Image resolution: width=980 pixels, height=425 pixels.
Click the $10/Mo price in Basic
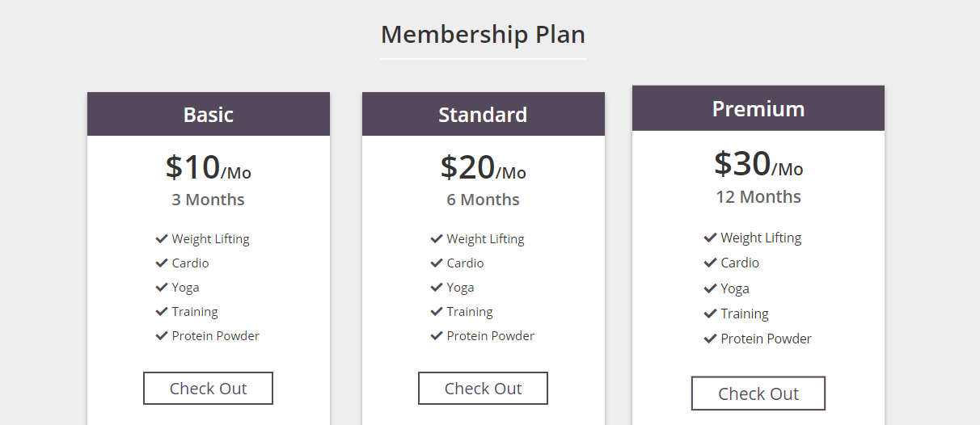tap(209, 167)
